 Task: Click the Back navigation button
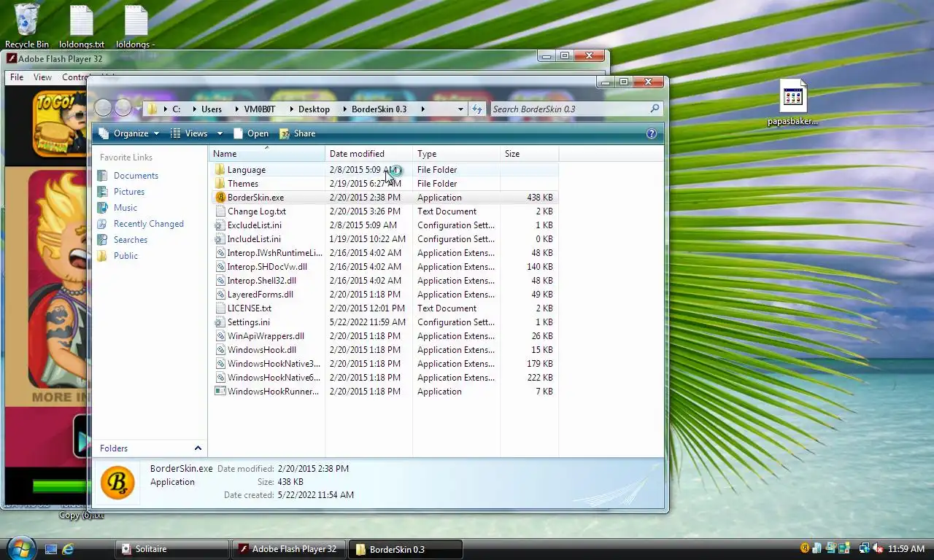104,108
